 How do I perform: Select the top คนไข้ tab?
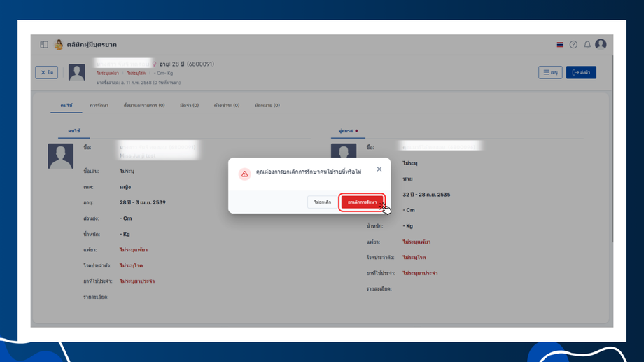pyautogui.click(x=66, y=106)
